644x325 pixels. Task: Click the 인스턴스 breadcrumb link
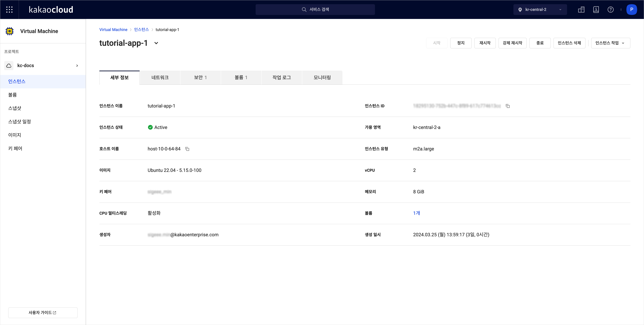click(141, 30)
